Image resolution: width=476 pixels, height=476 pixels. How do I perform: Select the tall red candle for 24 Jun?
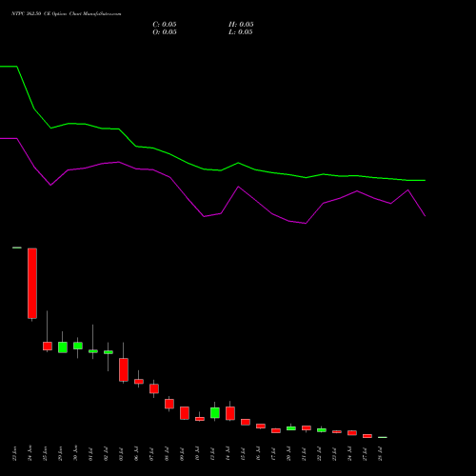click(x=32, y=284)
